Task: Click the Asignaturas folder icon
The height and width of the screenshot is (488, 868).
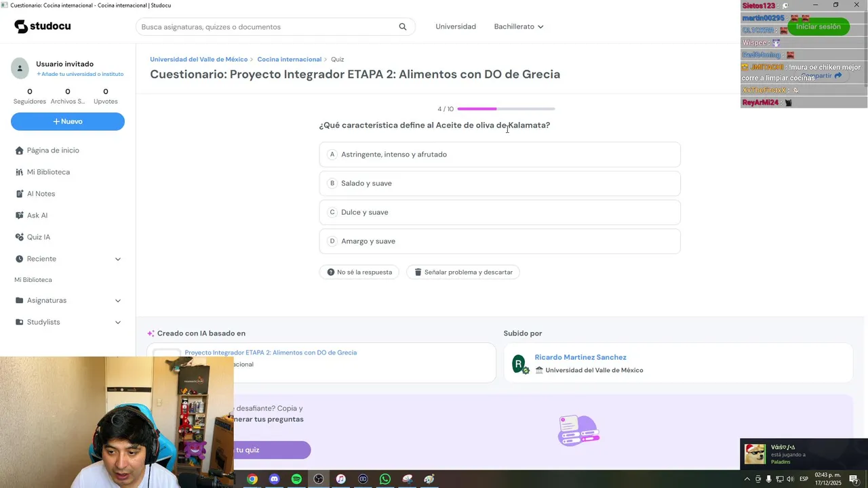Action: [20, 300]
